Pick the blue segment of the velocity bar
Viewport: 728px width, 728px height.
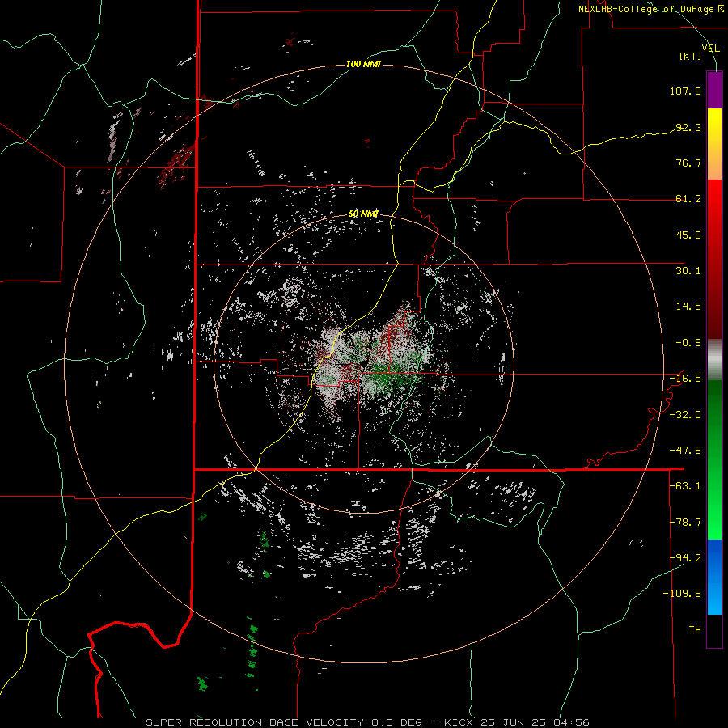click(x=714, y=577)
